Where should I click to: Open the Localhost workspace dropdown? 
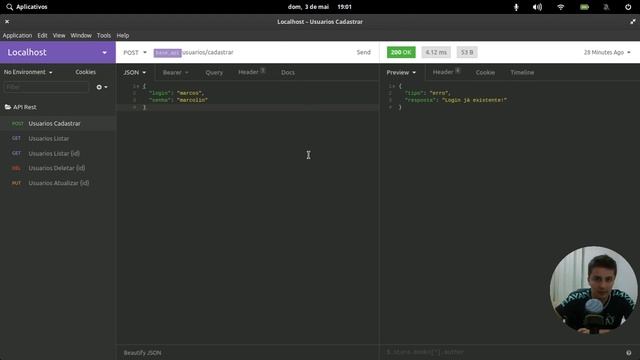pos(104,52)
